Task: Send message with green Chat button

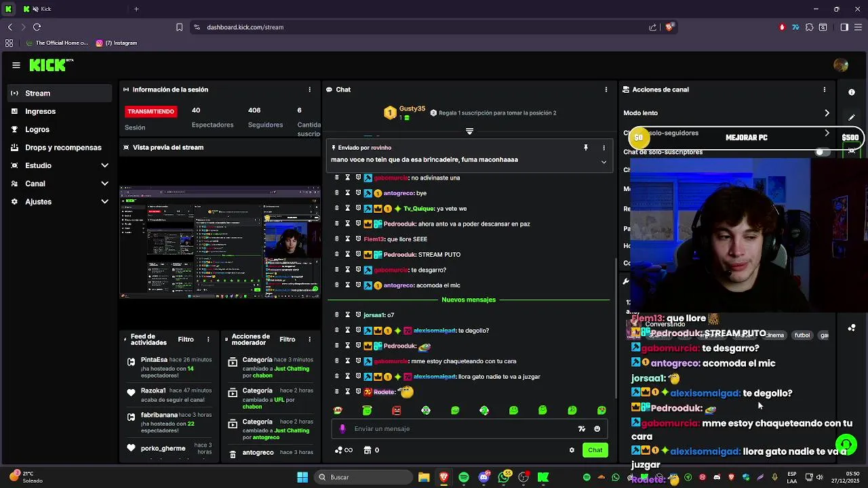Action: (595, 450)
